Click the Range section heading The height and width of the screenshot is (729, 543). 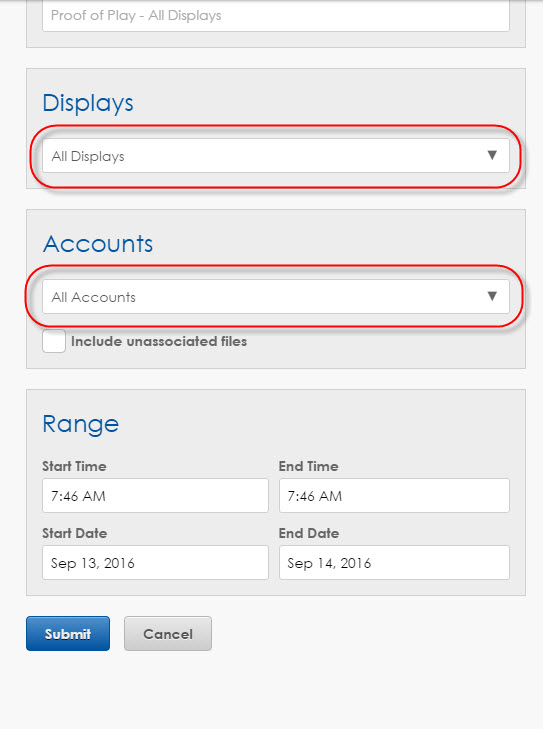80,424
